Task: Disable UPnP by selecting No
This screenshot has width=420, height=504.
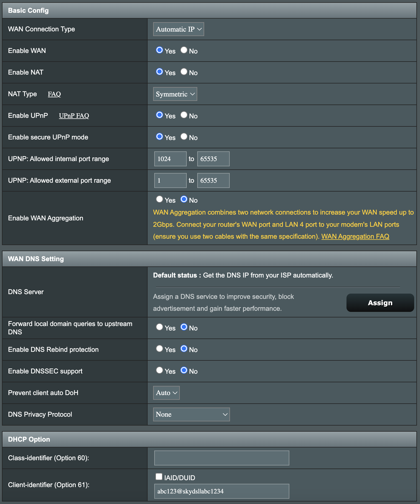Action: click(184, 115)
